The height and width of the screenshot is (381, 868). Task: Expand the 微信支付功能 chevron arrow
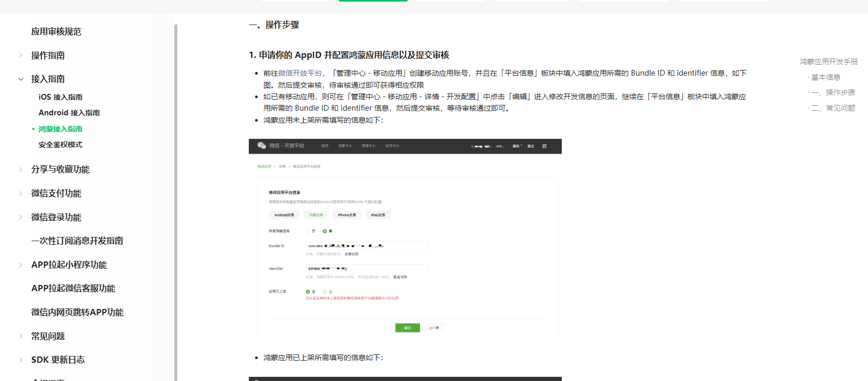pyautogui.click(x=21, y=194)
